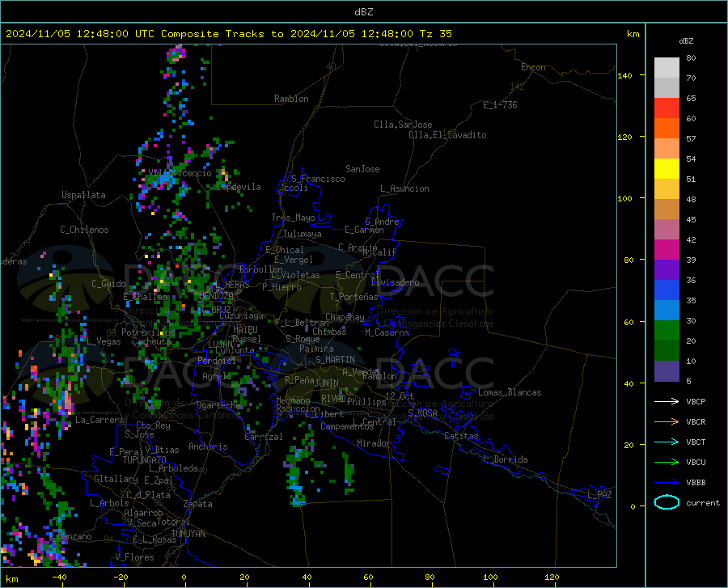
Task: Pick the light grey 70–80 dBZ band
Action: point(667,68)
